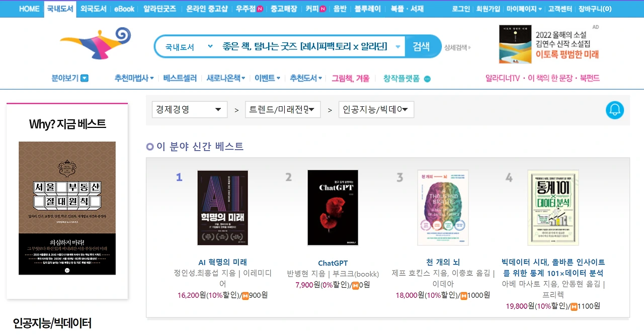Expand the 추천도서 menu
Viewport: 644px width, 335px height.
[x=306, y=78]
